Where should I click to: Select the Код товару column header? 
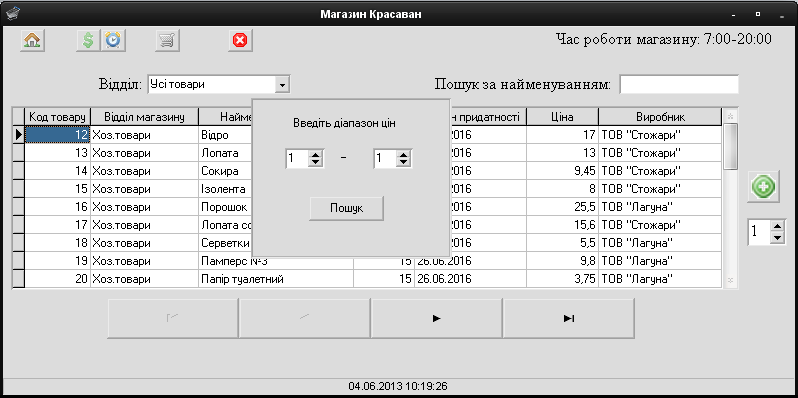pos(58,117)
